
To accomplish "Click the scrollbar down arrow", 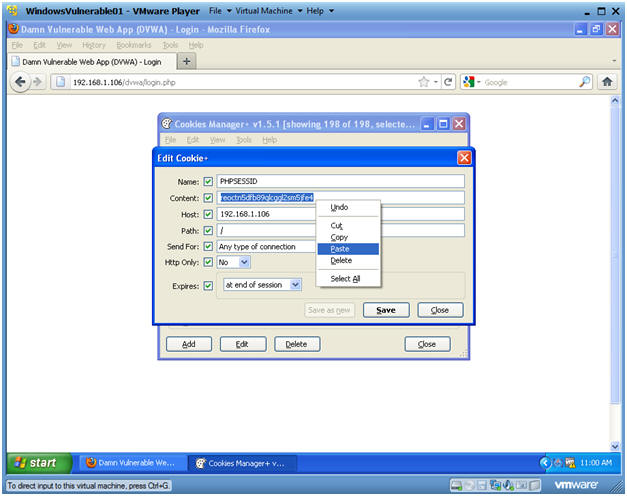I will pyautogui.click(x=615, y=445).
